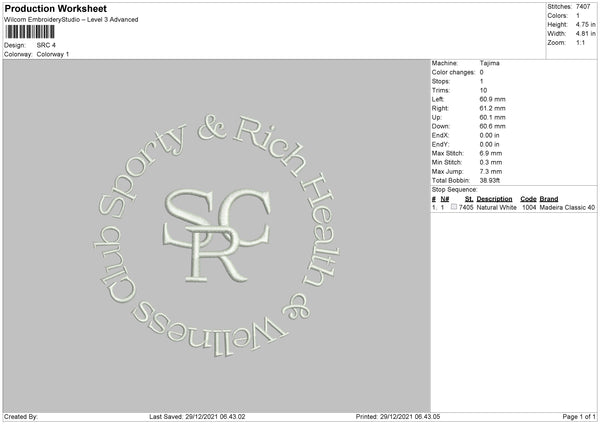Click the Natural White thread color swatch
Image resolution: width=600 pixels, height=424 pixels.
pos(454,207)
